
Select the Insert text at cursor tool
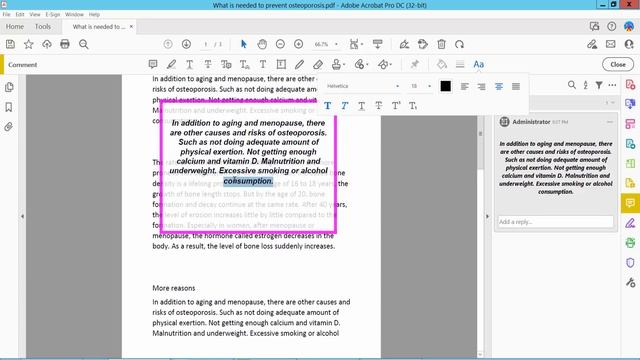244,64
